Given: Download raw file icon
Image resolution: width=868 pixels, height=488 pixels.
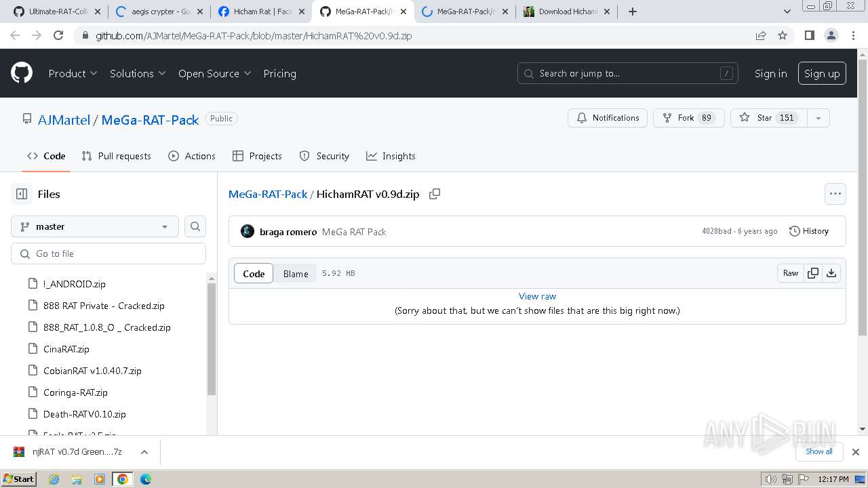Looking at the screenshot, I should [831, 273].
